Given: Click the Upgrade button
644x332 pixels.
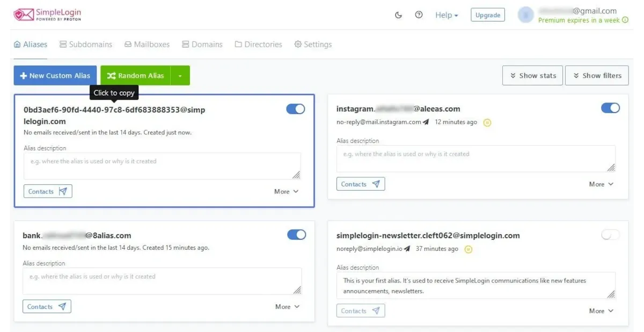Looking at the screenshot, I should [x=488, y=15].
